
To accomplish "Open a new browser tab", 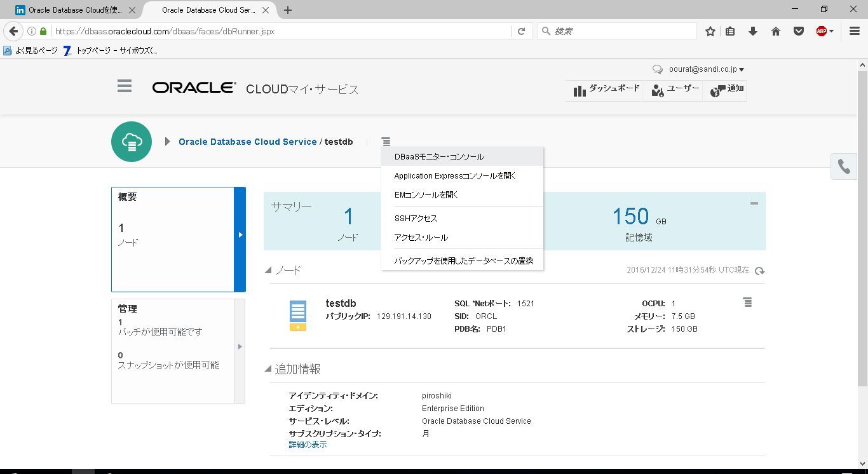I will click(x=288, y=10).
